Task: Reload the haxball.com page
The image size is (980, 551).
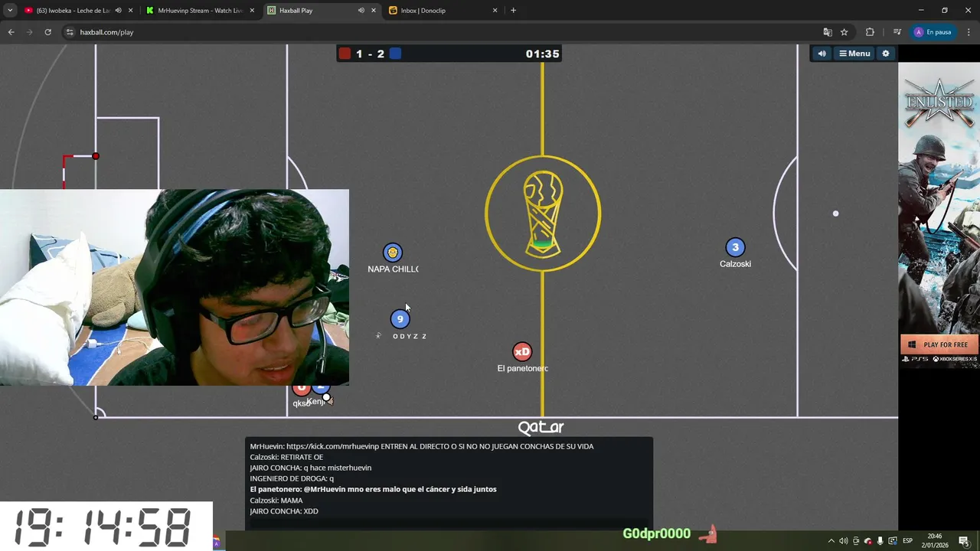Action: pos(47,32)
